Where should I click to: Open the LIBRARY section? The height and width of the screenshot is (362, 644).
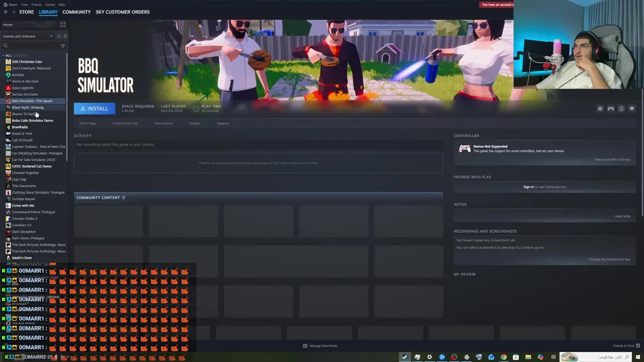[x=48, y=12]
